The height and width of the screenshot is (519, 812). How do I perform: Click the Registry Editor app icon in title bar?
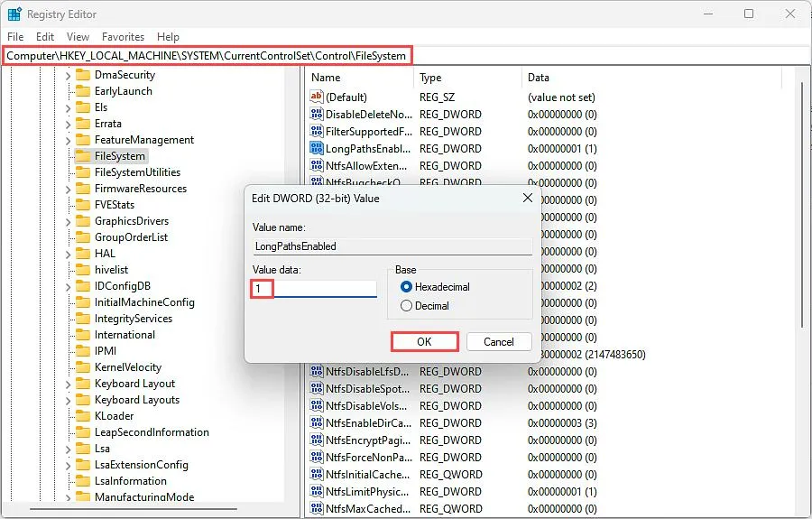[x=14, y=14]
